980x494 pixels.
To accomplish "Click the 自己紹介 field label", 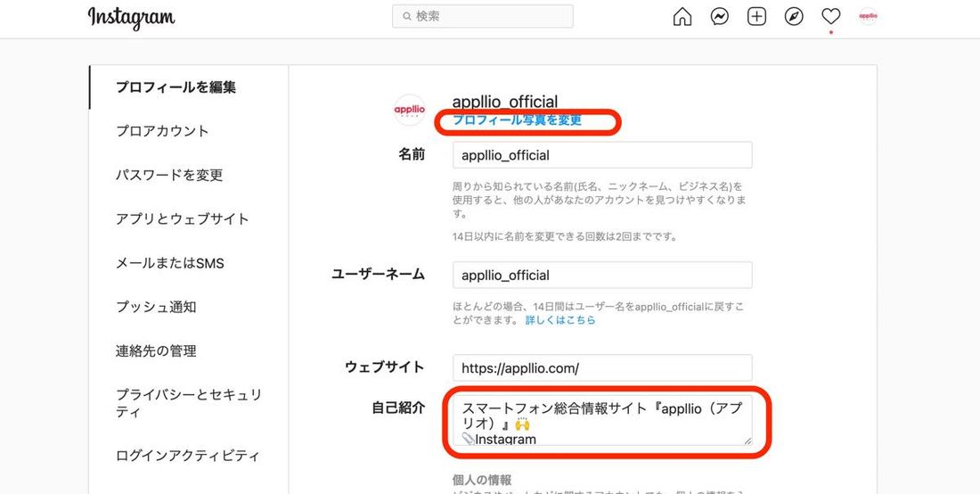I will (399, 408).
